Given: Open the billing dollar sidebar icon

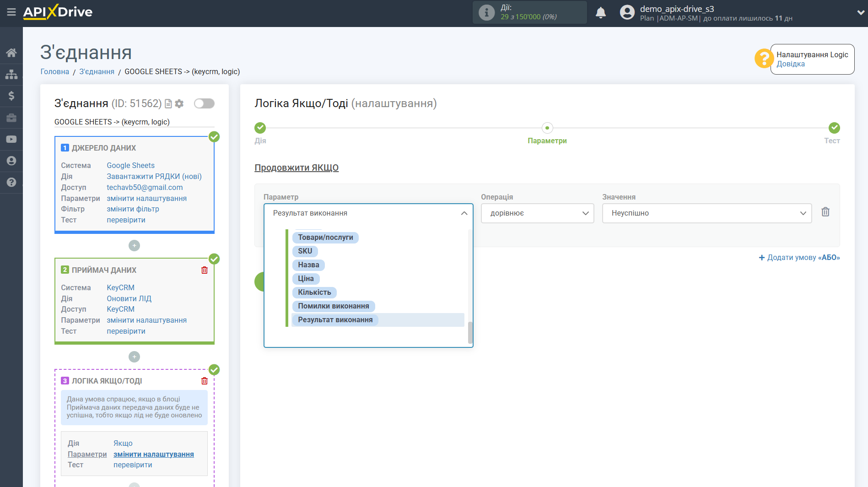Looking at the screenshot, I should (11, 96).
